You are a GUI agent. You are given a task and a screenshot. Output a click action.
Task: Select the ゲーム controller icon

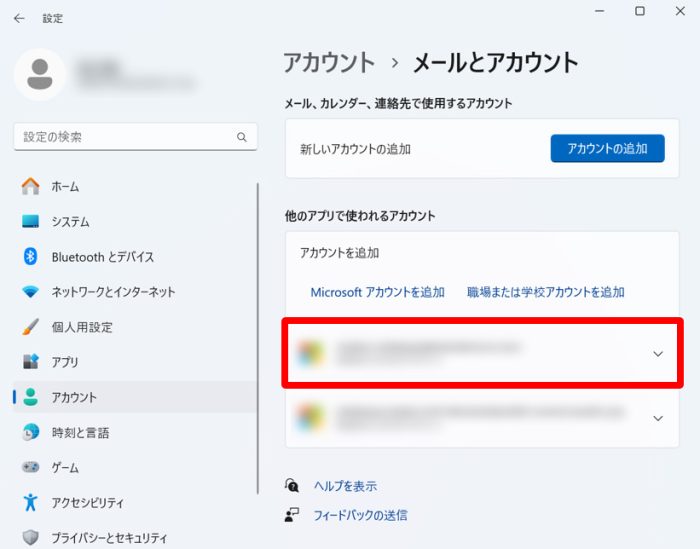31,468
